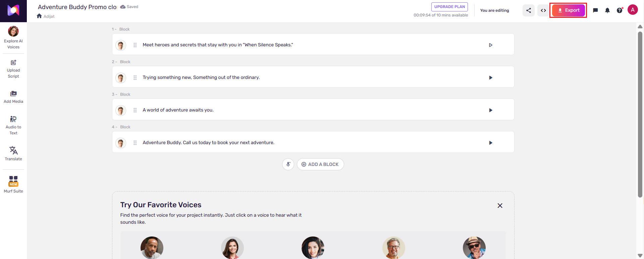The height and width of the screenshot is (259, 644).
Task: Click drag handle of block 3
Action: (135, 110)
